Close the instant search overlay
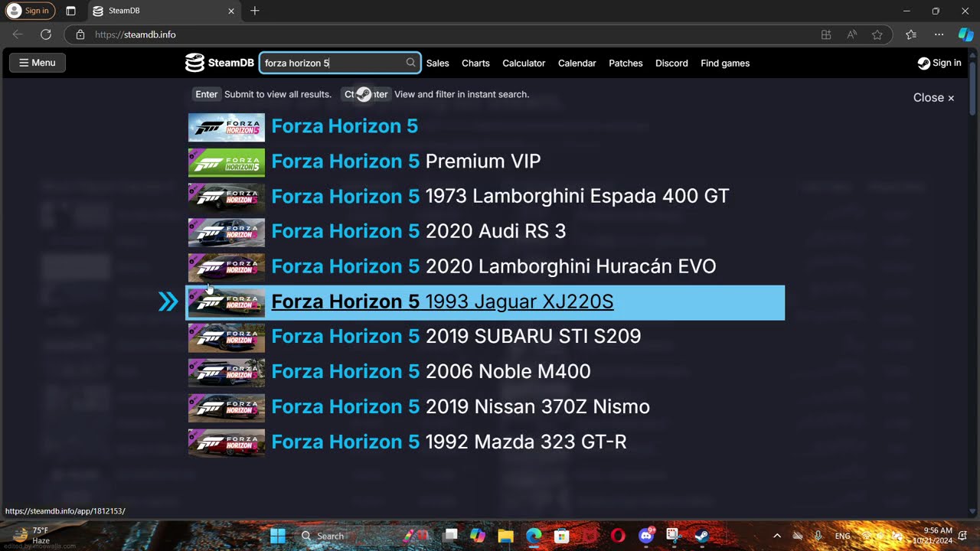Image resolution: width=980 pixels, height=551 pixels. 933,97
